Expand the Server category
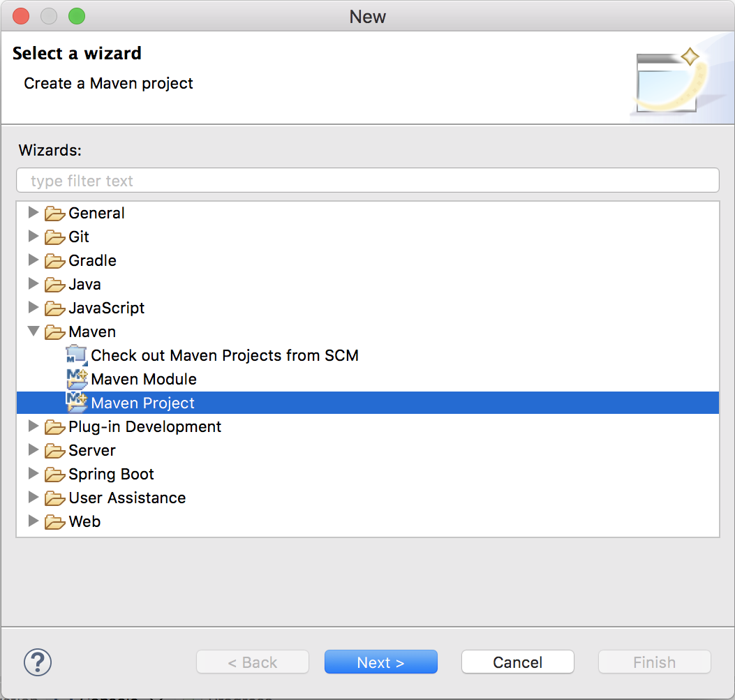735x700 pixels. [33, 449]
